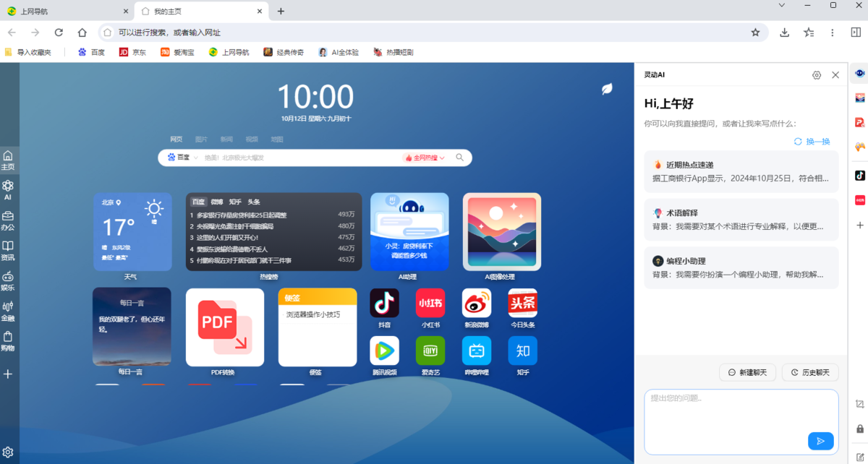Open the 抖音 icon in right side strip

click(860, 175)
